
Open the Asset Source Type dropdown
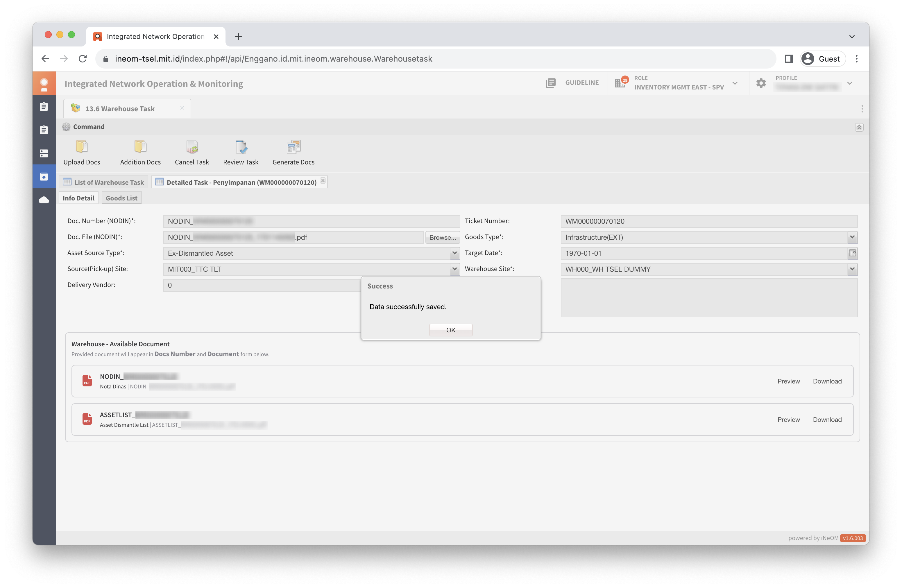[x=454, y=253]
